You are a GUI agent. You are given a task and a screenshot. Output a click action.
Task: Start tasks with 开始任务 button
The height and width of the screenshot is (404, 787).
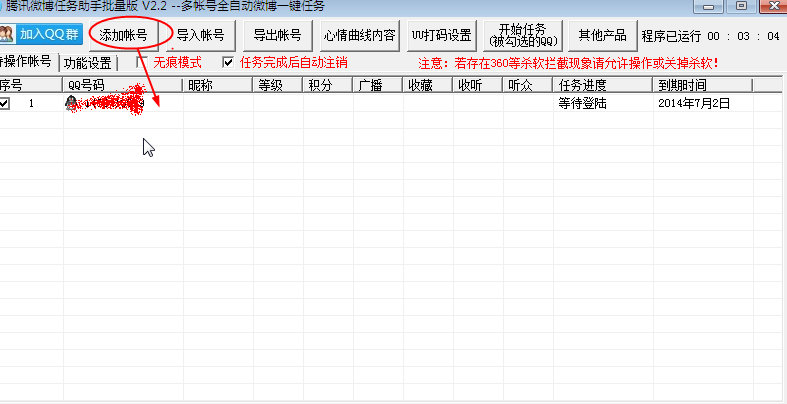click(522, 36)
